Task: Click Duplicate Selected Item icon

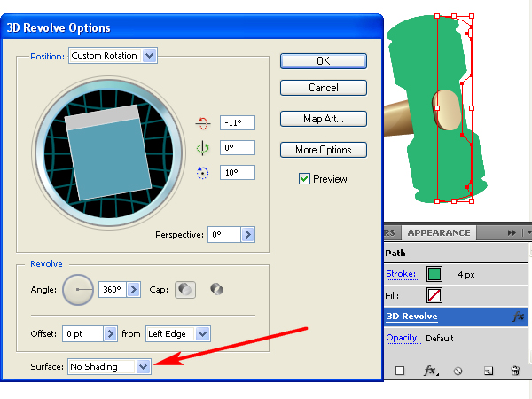Action: pyautogui.click(x=489, y=371)
